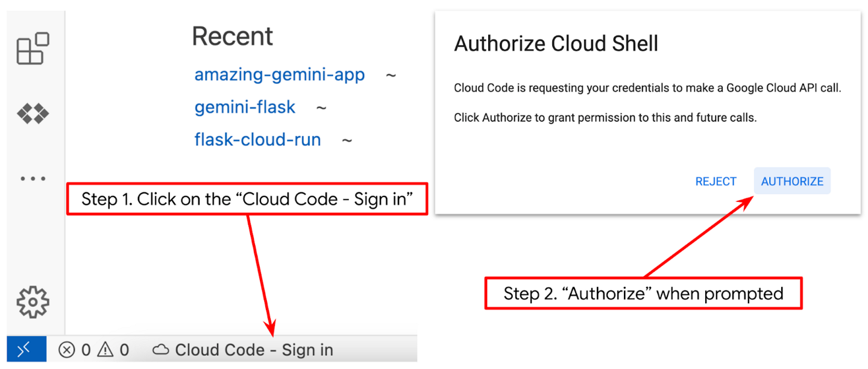Expand the tilde path beside flask-cloud-run
Screen dimensions: 868x369
pyautogui.click(x=345, y=139)
